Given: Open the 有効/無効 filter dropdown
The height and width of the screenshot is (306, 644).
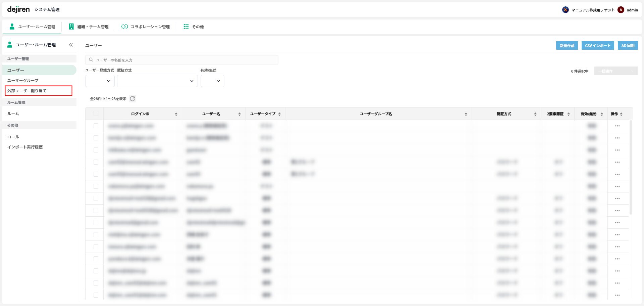Looking at the screenshot, I should (x=212, y=81).
